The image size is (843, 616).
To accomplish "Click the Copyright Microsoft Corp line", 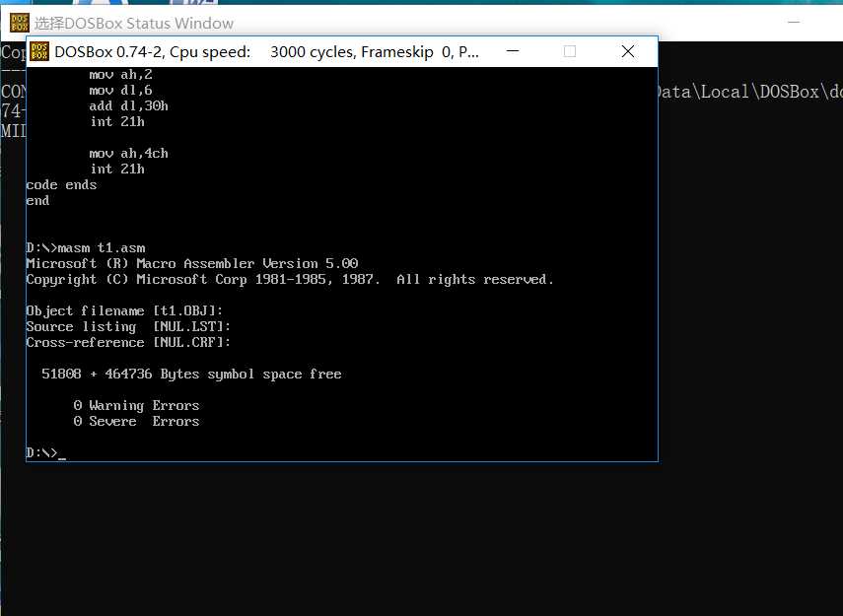I will tap(290, 280).
